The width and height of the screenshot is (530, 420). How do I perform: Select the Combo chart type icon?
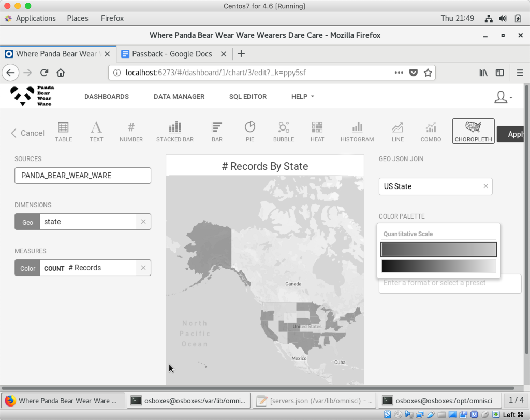click(431, 132)
